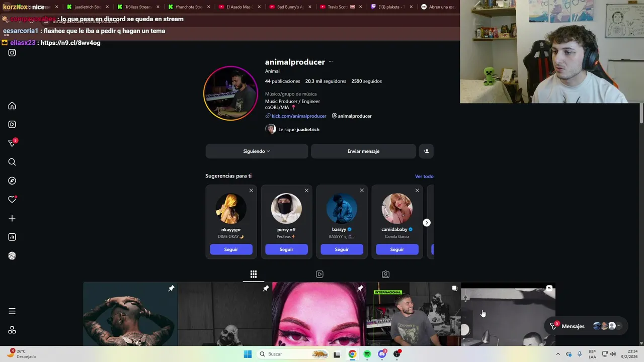The width and height of the screenshot is (644, 362).
Task: Open Notifications heart icon in sidebar
Action: pyautogui.click(x=12, y=200)
